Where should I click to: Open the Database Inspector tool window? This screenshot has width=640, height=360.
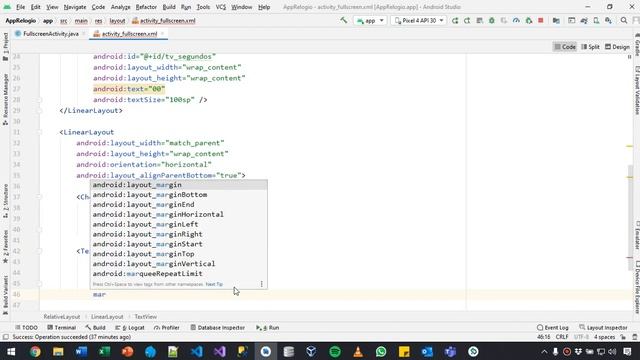(x=218, y=328)
